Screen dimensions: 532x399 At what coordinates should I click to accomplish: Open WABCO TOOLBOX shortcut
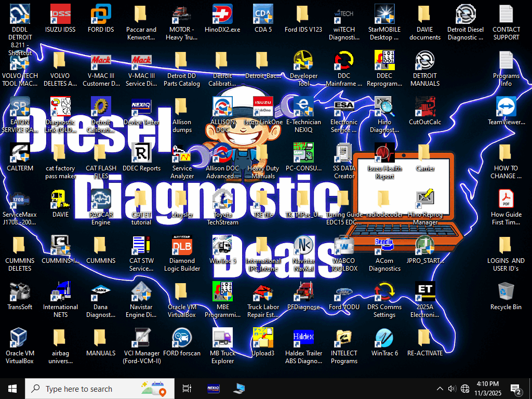[x=344, y=246]
